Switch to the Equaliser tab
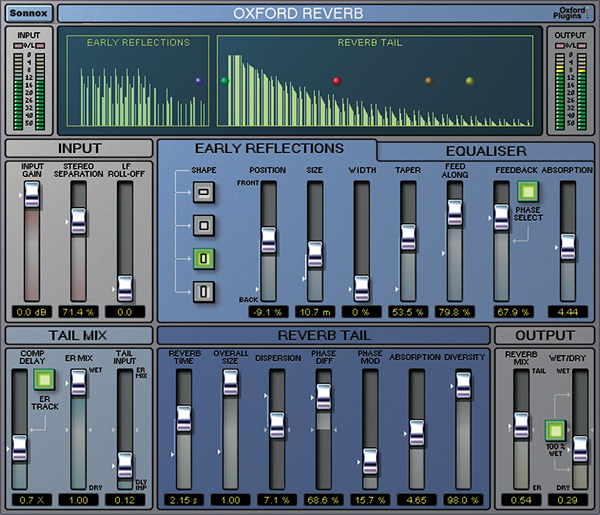600x515 pixels. coord(485,151)
